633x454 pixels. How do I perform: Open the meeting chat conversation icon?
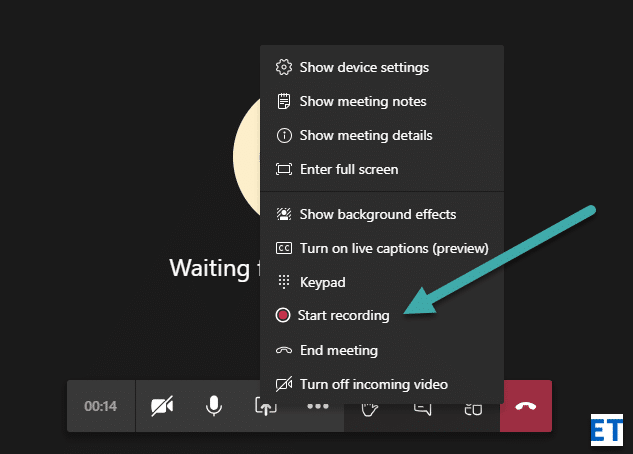tap(422, 407)
